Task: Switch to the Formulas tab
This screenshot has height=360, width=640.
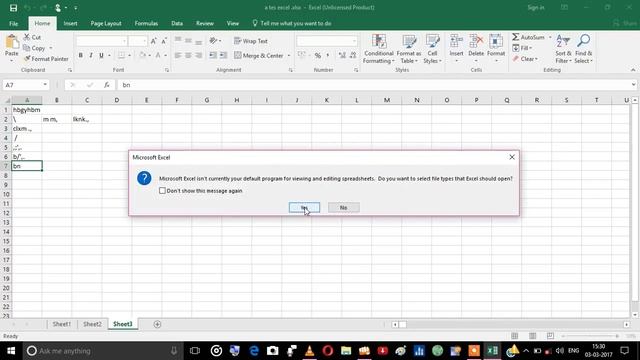Action: pyautogui.click(x=146, y=23)
